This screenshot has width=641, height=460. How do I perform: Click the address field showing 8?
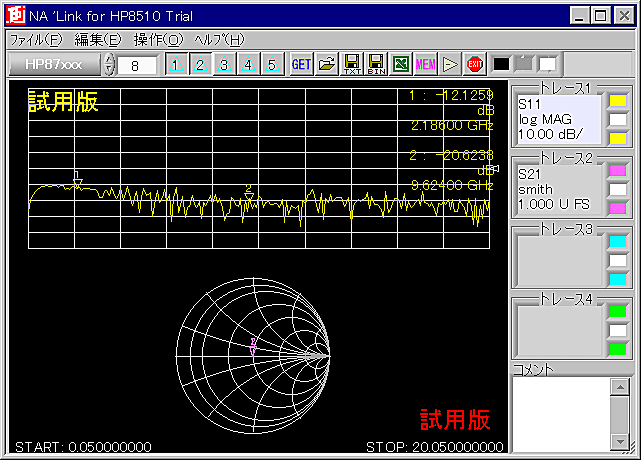pyautogui.click(x=137, y=65)
